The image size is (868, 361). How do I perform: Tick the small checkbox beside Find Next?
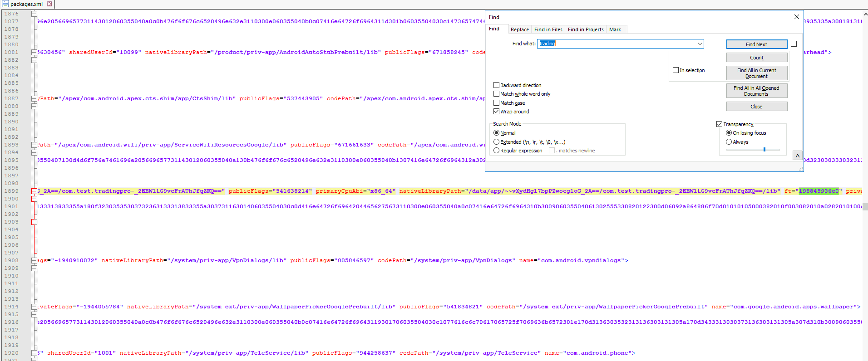(x=794, y=44)
